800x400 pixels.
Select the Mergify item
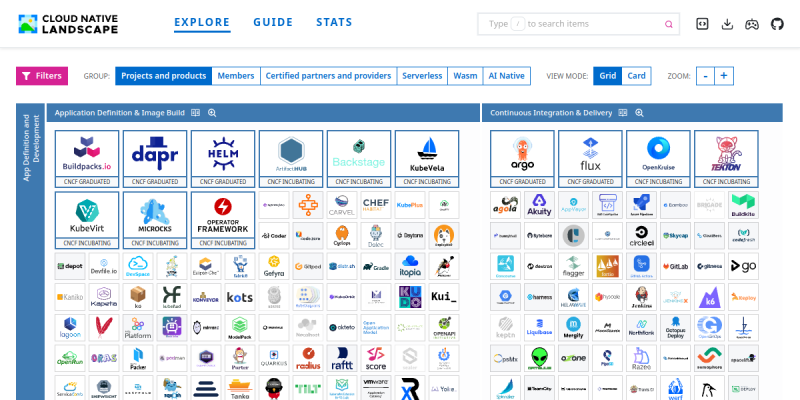pos(573,328)
